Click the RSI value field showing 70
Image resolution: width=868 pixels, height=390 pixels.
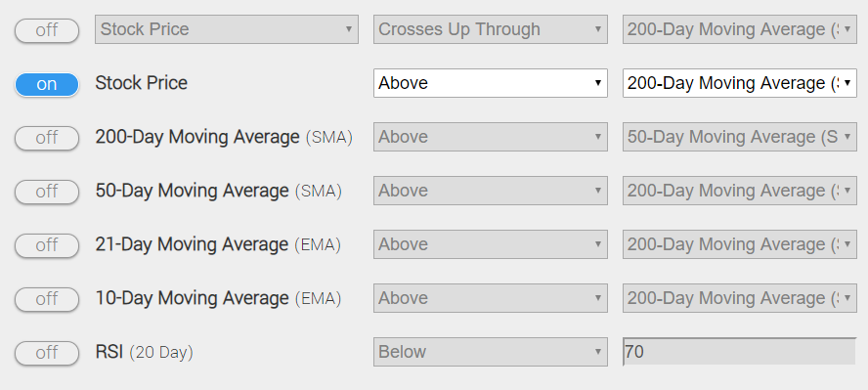(740, 352)
